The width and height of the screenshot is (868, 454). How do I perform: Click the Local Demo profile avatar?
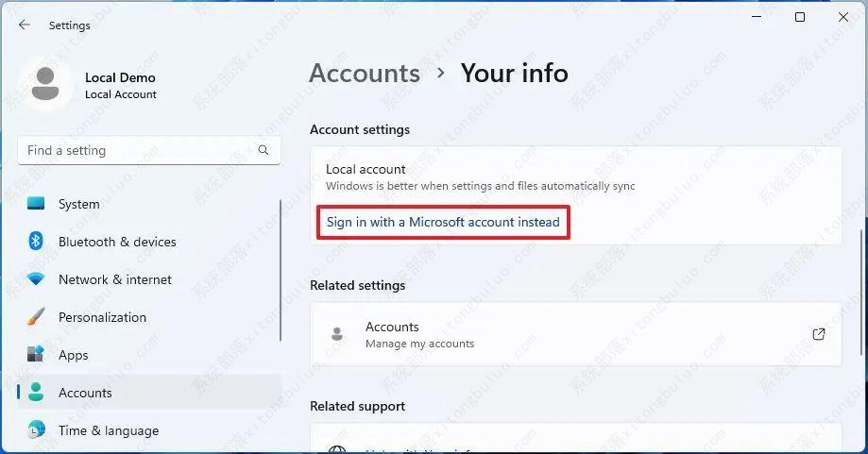44,83
